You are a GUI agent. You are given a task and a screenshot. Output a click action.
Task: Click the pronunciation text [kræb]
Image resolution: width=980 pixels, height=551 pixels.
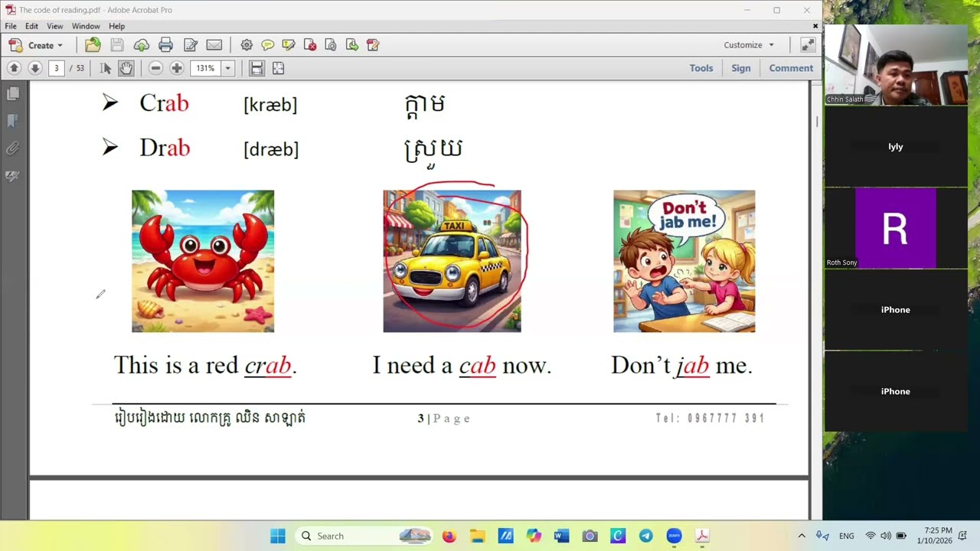pos(270,105)
